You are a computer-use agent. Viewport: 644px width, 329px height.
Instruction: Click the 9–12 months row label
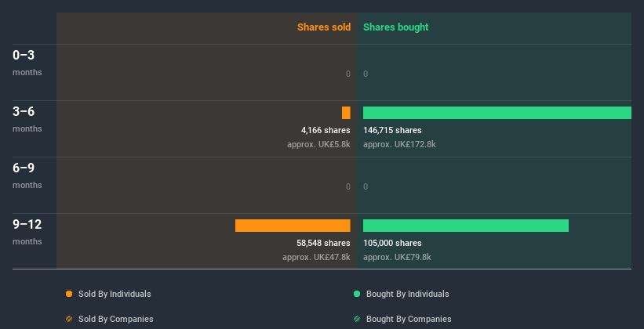pyautogui.click(x=27, y=232)
